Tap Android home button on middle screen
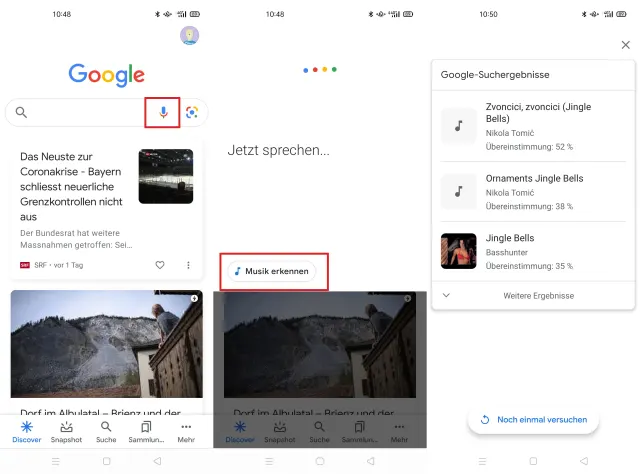 click(x=320, y=461)
